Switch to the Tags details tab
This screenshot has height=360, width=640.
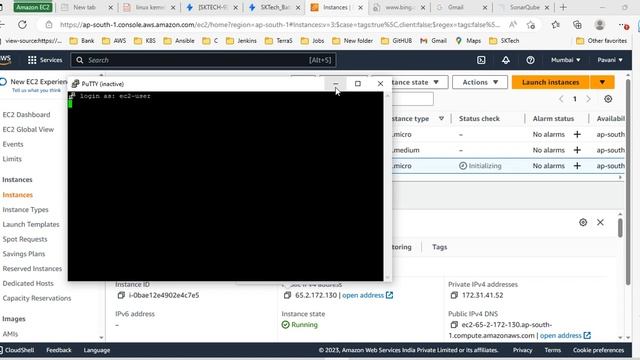pos(440,247)
